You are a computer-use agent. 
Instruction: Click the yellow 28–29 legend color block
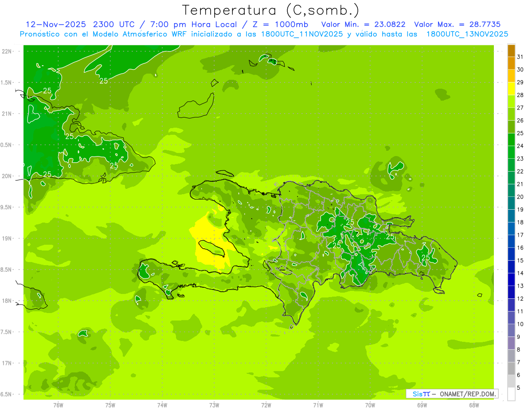coord(511,89)
